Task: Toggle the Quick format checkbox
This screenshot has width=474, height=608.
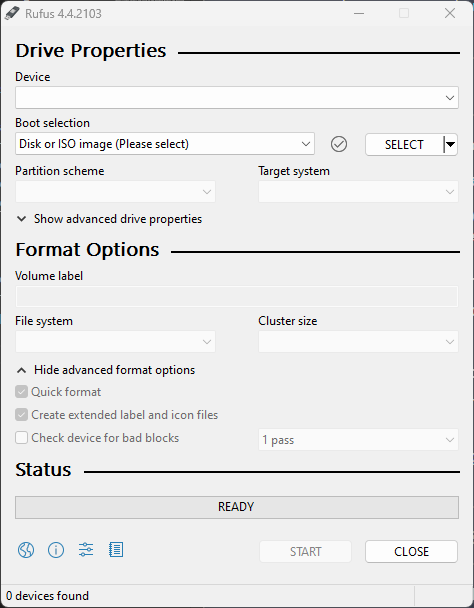Action: tap(21, 392)
